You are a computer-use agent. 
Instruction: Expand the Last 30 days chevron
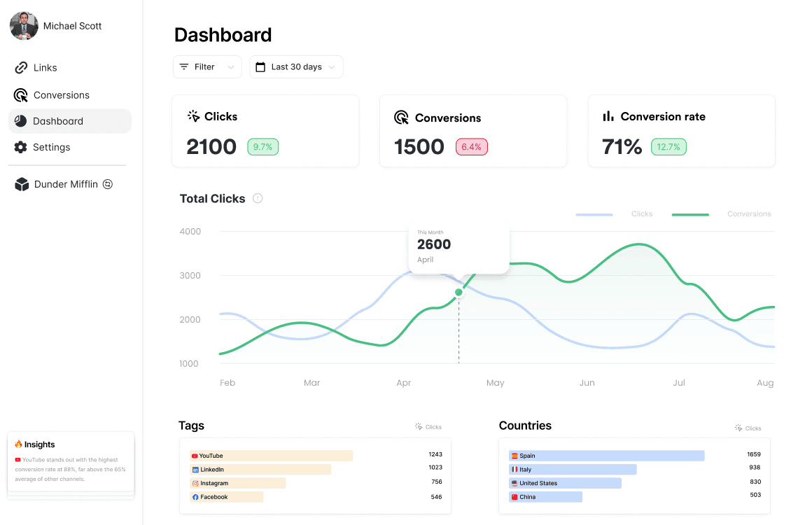point(332,67)
